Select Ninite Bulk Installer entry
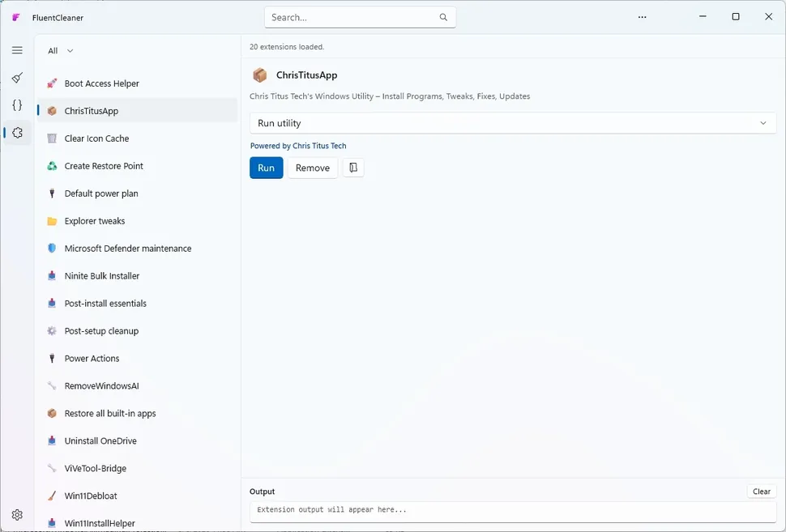 138,276
